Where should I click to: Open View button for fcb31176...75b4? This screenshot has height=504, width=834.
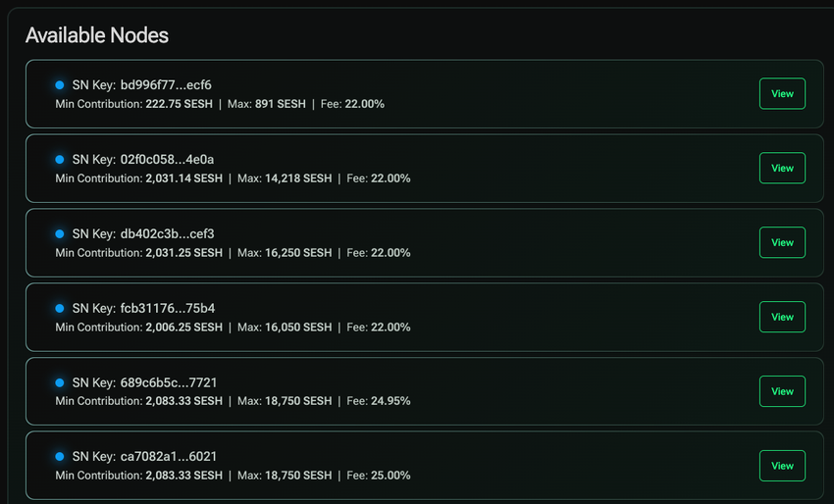point(782,317)
